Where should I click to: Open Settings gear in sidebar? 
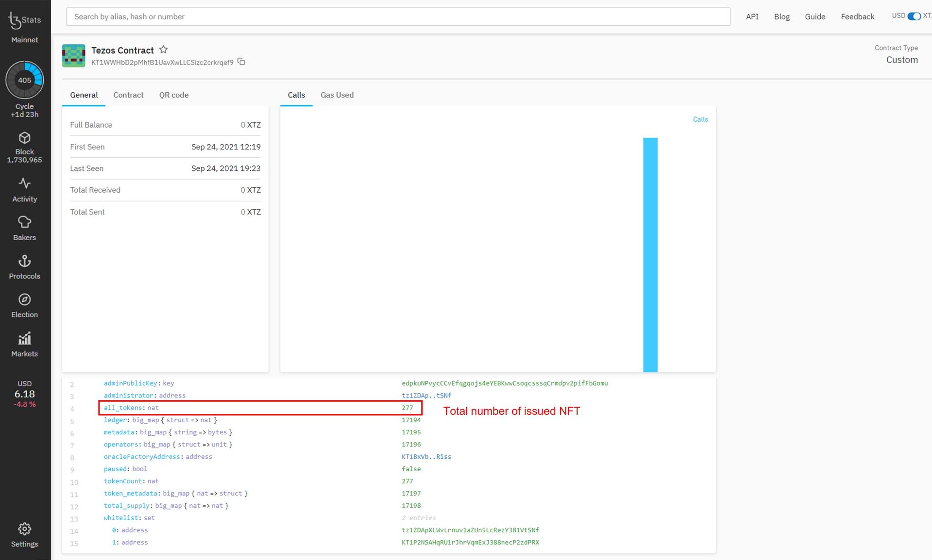[24, 530]
